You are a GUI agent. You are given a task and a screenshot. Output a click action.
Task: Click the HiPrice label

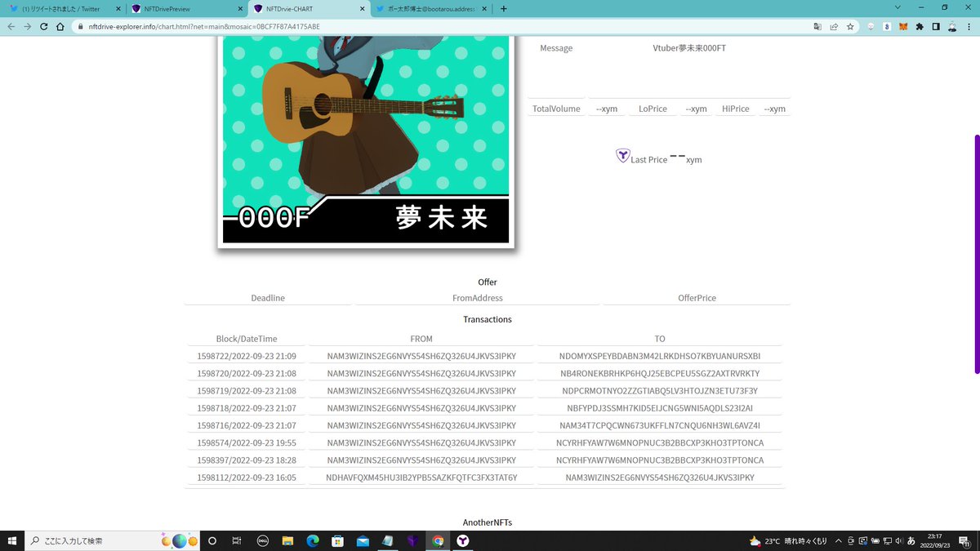click(735, 109)
